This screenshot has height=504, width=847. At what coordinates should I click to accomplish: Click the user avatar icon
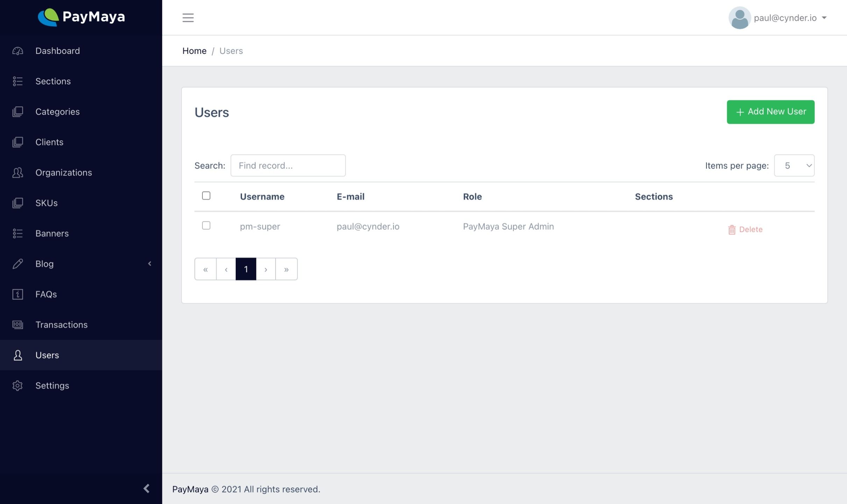pyautogui.click(x=740, y=17)
